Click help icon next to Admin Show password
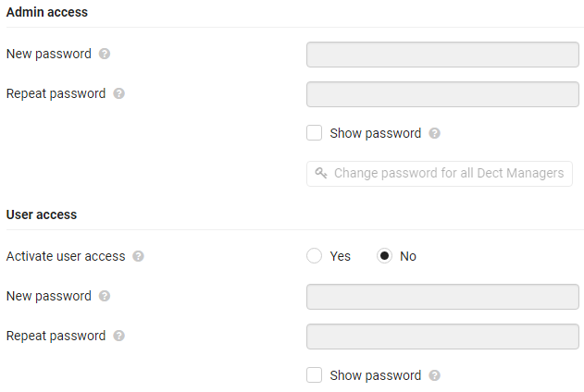Image resolution: width=584 pixels, height=392 pixels. pyautogui.click(x=434, y=133)
